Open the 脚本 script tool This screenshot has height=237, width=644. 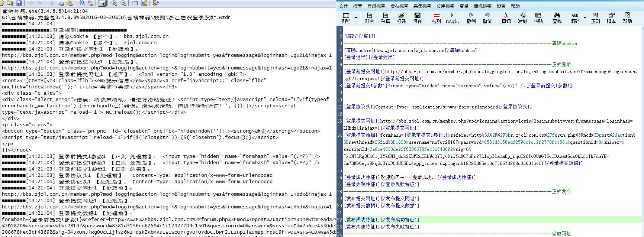(x=611, y=17)
